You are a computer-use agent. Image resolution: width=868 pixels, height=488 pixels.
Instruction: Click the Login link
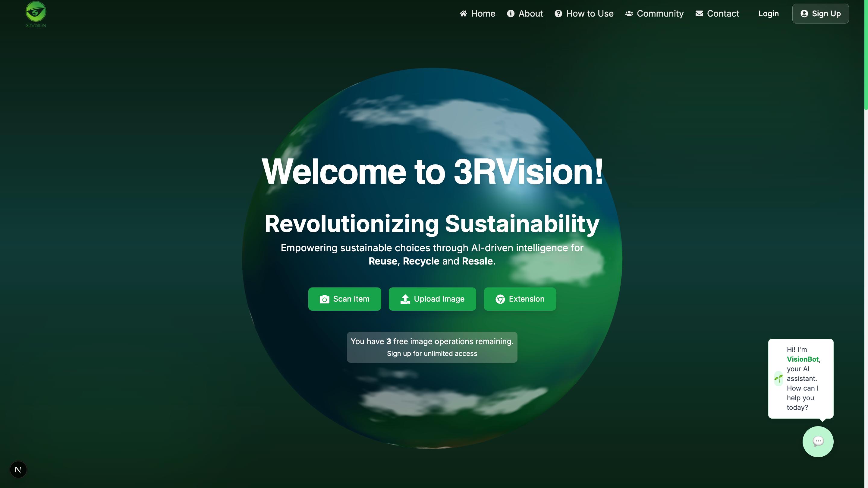[x=768, y=14]
